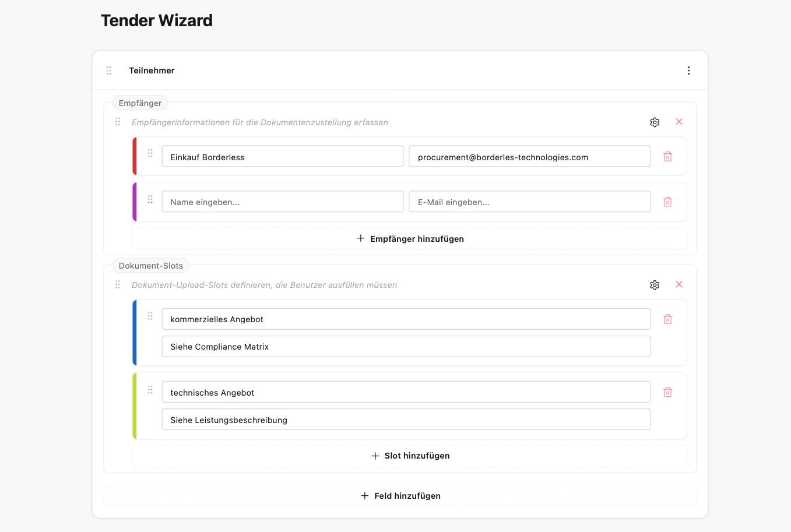
Task: Focus the E-Mail eingeben input field
Action: [529, 202]
